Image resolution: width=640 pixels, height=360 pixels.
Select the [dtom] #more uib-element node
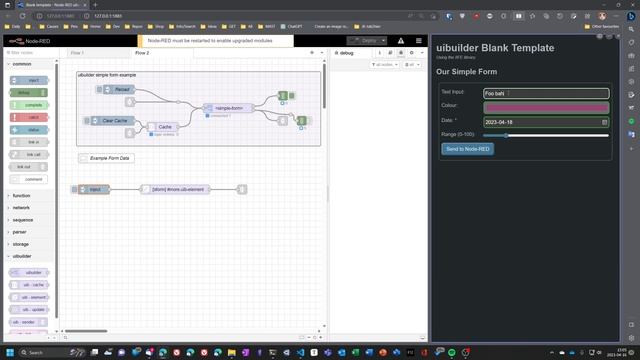pos(175,189)
